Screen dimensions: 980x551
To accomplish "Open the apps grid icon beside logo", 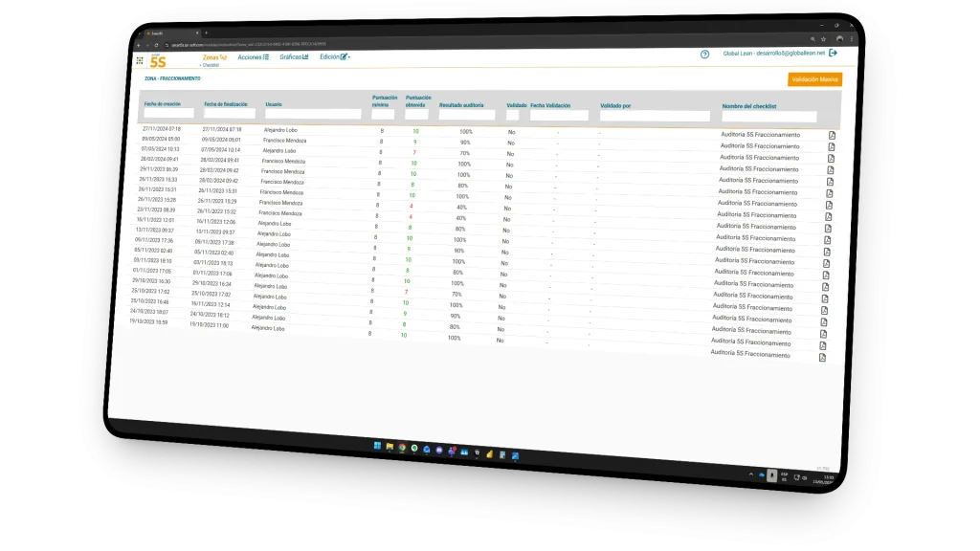I will click(140, 60).
